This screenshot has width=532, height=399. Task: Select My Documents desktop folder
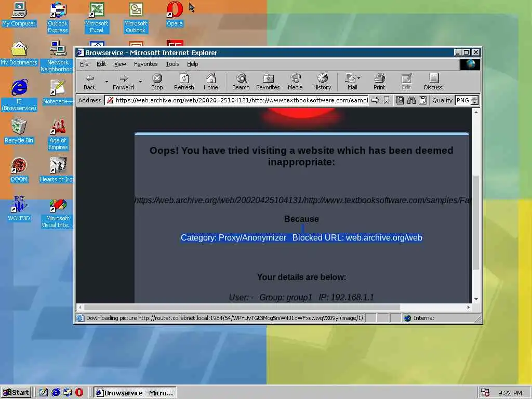tap(19, 54)
